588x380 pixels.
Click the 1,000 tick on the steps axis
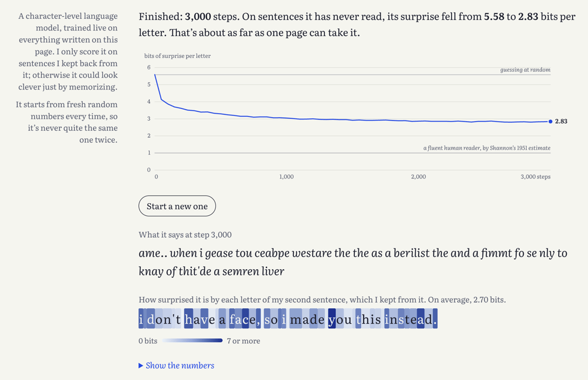click(x=286, y=176)
